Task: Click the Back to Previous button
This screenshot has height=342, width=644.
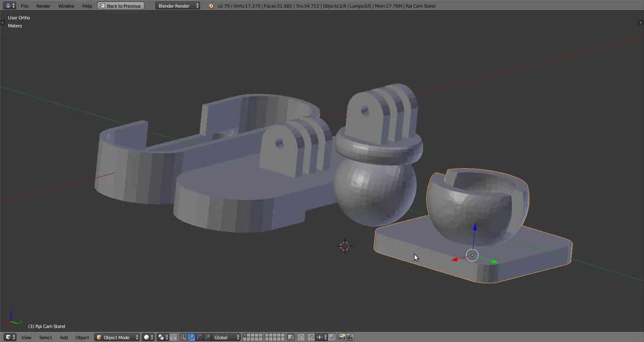Action: point(120,6)
